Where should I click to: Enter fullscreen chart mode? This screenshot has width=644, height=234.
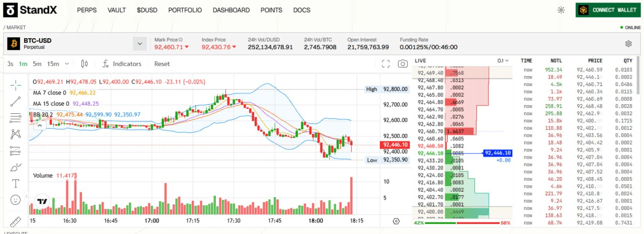tap(386, 64)
